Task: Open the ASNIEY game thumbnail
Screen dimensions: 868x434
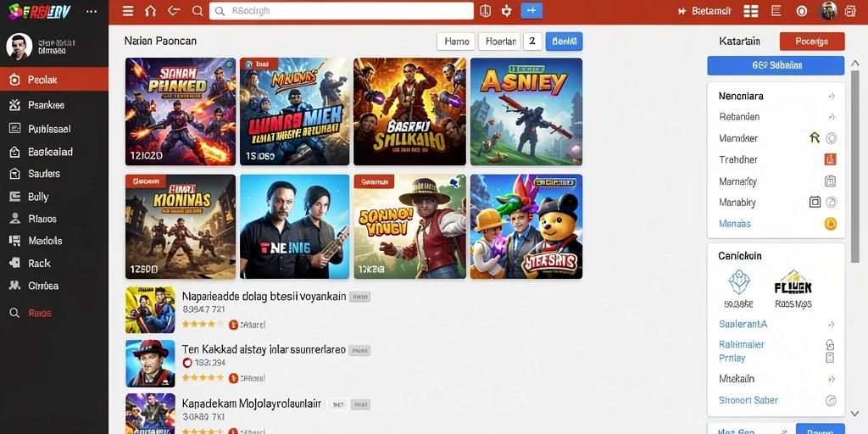Action: [526, 111]
